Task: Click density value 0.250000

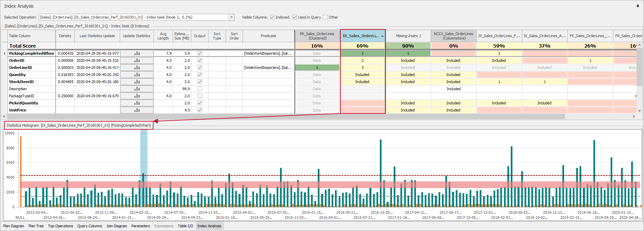Action: tap(65, 96)
